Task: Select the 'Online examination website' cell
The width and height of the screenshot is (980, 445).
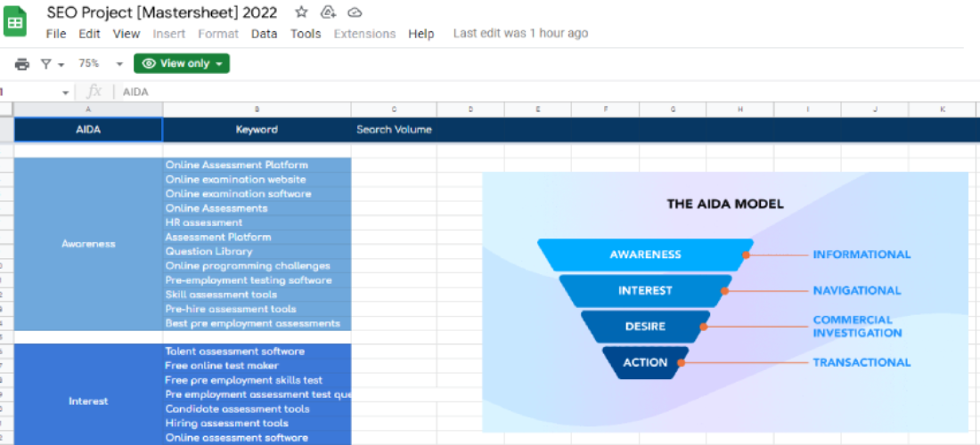Action: (257, 179)
